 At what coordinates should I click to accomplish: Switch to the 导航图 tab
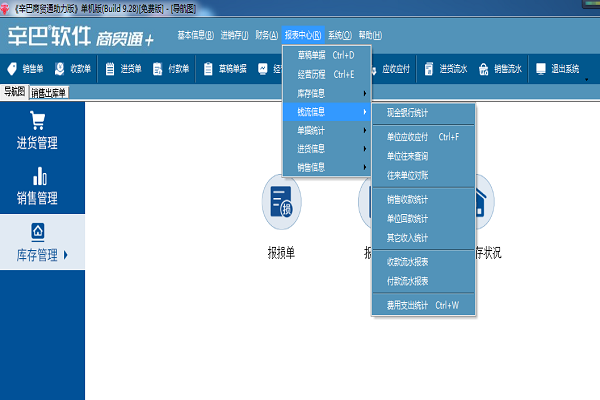[15, 92]
